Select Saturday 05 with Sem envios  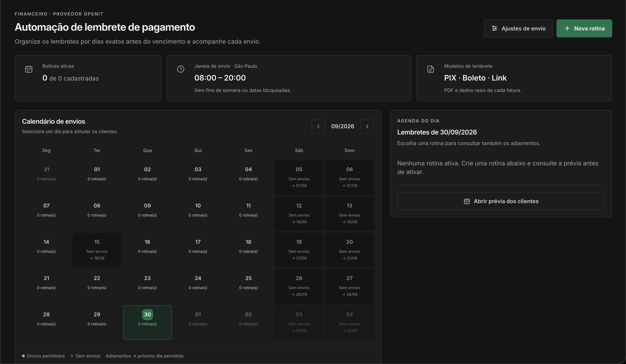[299, 177]
